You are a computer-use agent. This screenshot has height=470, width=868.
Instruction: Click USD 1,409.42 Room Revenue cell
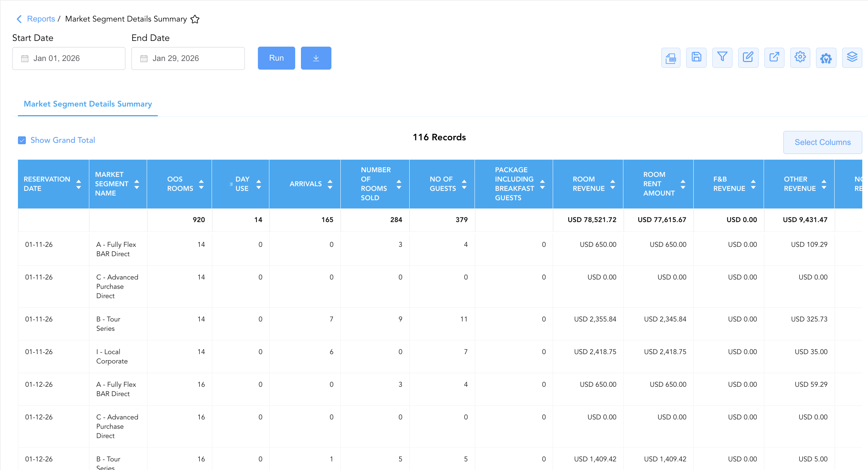point(595,459)
